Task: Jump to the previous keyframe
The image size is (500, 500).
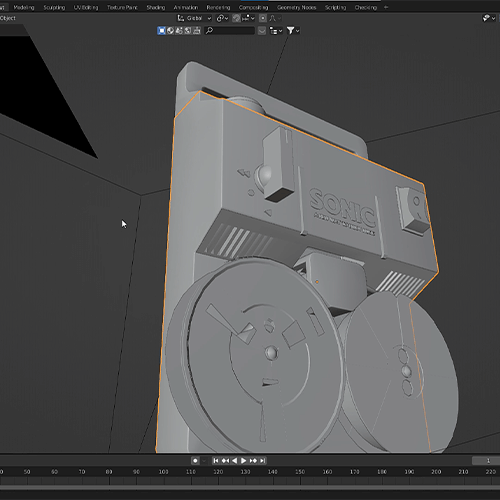Action: (x=225, y=461)
